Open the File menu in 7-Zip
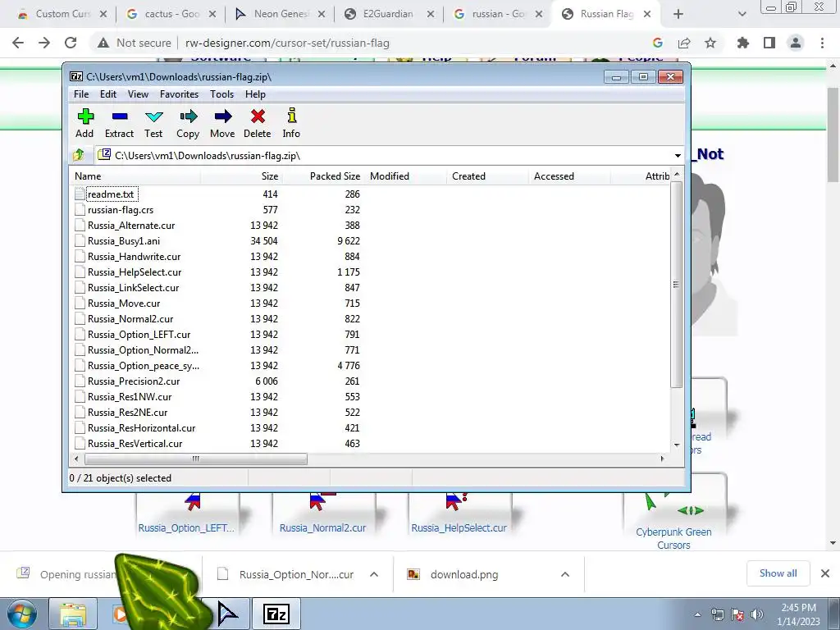 (x=81, y=94)
